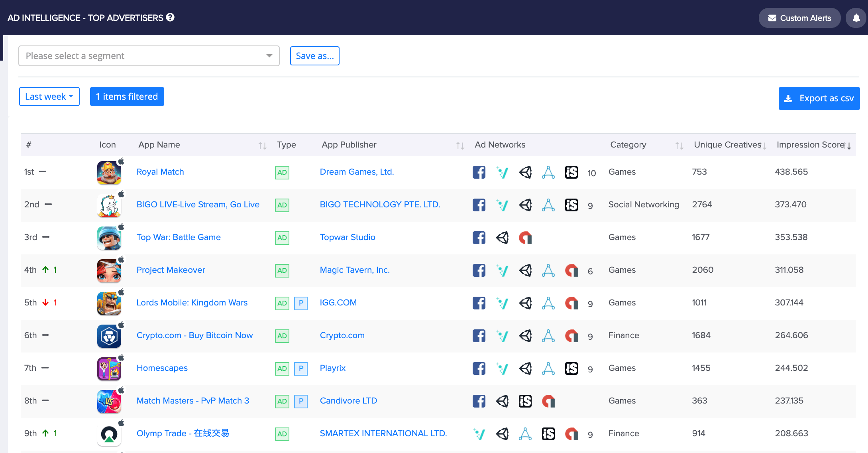This screenshot has height=453, width=868.
Task: Click the ironSource icon in the Homescapes row
Action: click(x=571, y=368)
